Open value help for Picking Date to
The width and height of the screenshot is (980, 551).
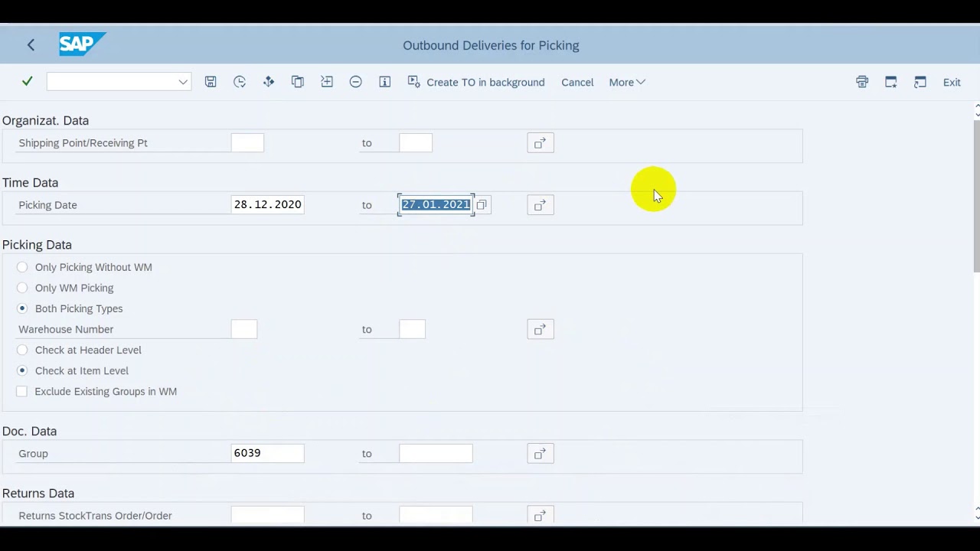tap(482, 205)
